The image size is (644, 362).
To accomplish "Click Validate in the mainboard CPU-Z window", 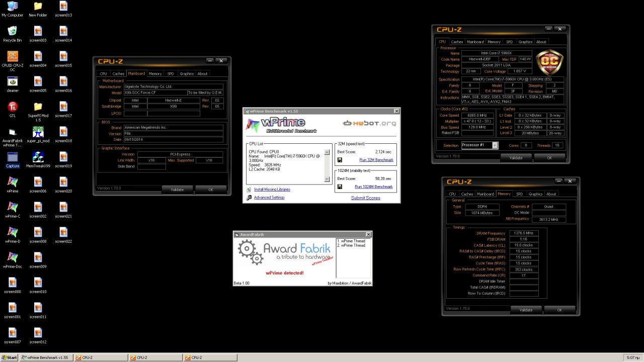I will point(177,190).
